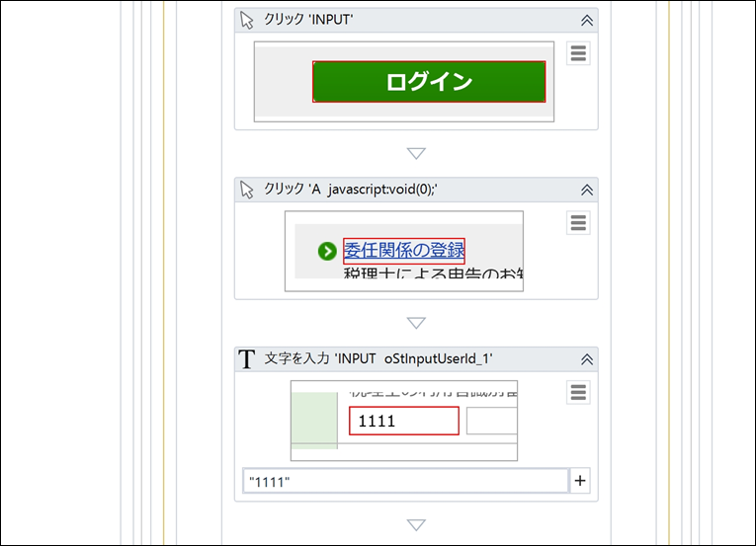
Task: Select the 1111 input screenshot thumbnail
Action: pos(404,421)
